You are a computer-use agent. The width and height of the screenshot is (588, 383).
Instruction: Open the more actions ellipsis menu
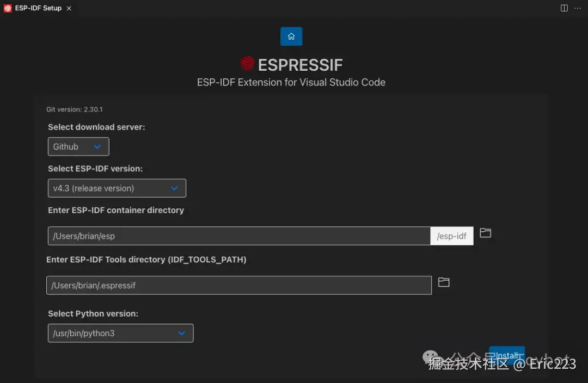click(x=578, y=8)
